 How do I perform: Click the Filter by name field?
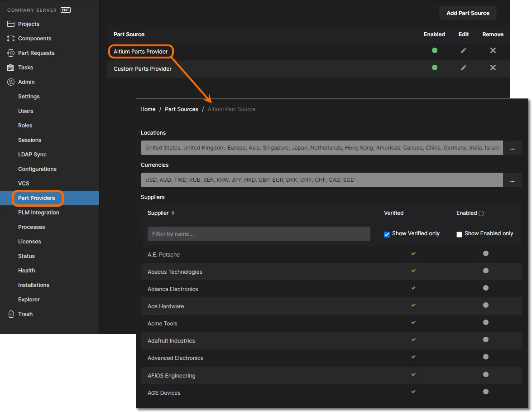click(259, 234)
